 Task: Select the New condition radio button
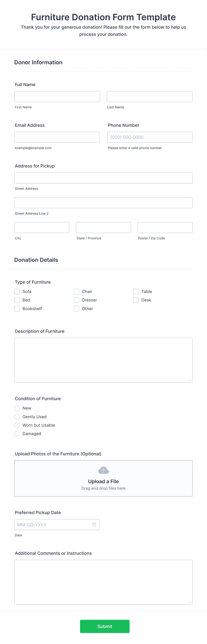(x=17, y=408)
